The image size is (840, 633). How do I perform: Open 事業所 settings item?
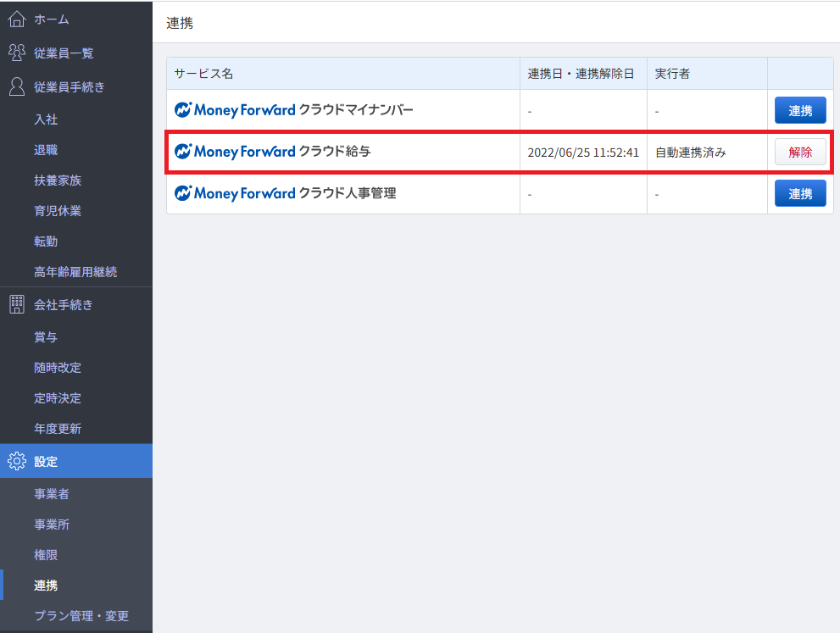coord(52,525)
